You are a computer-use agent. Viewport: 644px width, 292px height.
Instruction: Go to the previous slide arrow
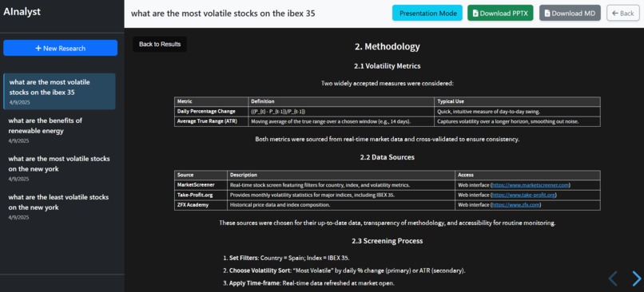click(x=613, y=278)
